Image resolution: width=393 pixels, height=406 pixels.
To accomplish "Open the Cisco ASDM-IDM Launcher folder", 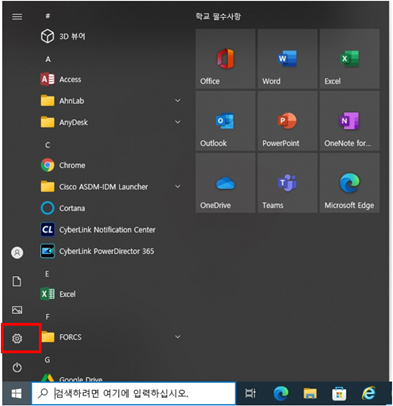I will pyautogui.click(x=94, y=187).
